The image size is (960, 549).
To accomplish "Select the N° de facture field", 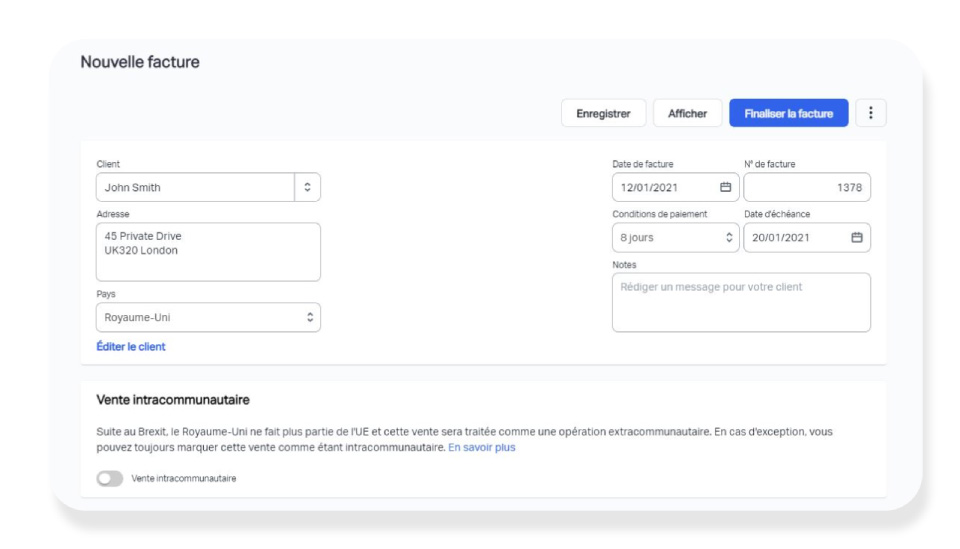I will pos(807,187).
